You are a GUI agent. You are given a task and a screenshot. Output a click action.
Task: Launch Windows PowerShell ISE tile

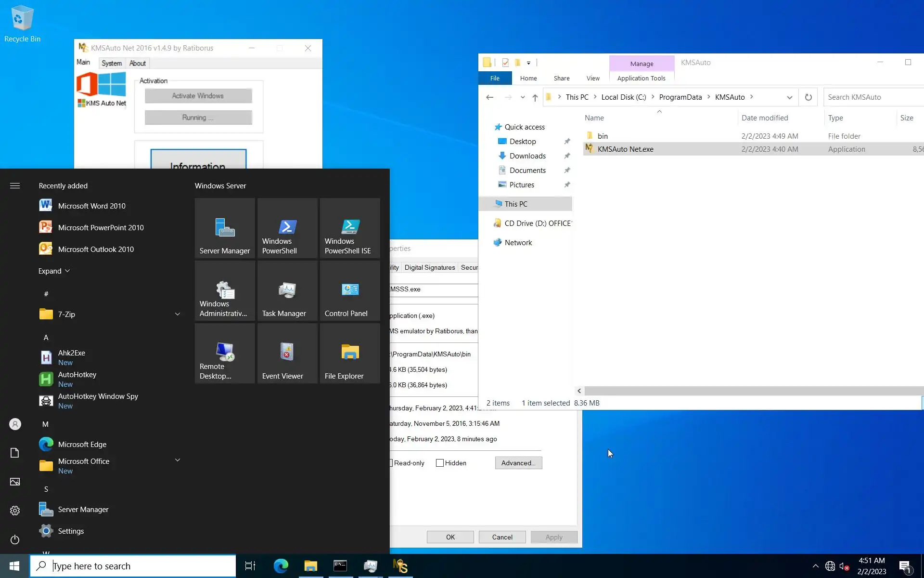click(350, 228)
